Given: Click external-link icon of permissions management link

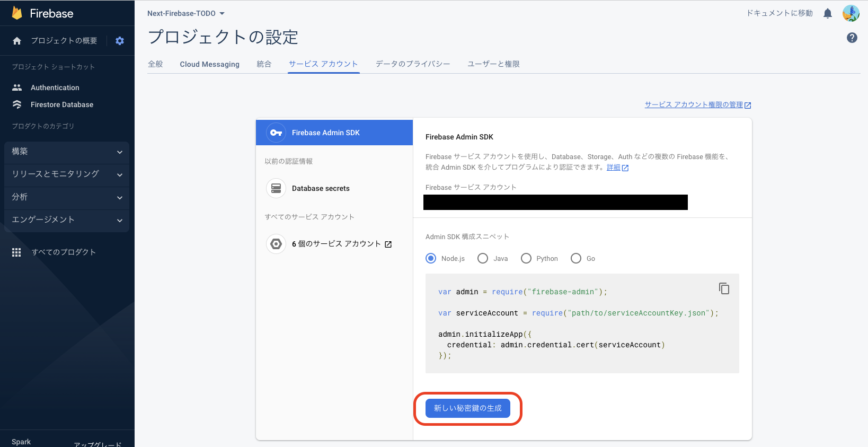Looking at the screenshot, I should pos(748,106).
